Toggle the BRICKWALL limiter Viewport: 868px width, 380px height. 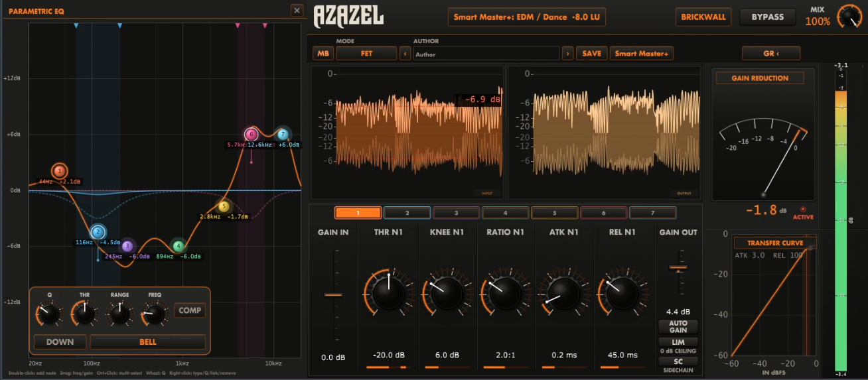pyautogui.click(x=703, y=17)
